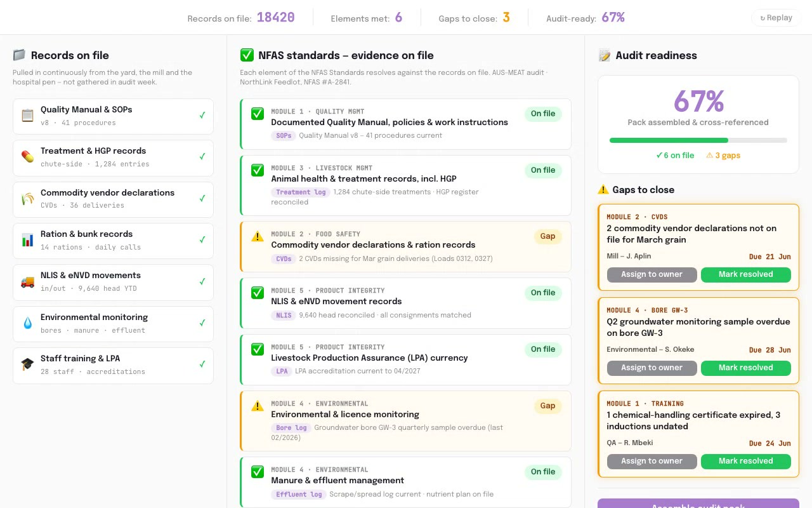
Task: Click On file badge for Animal health records
Action: [543, 170]
